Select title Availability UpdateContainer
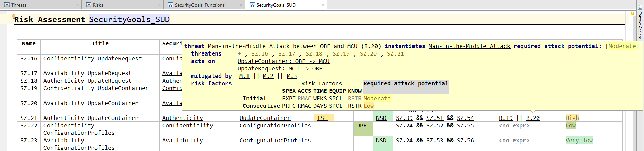 click(x=91, y=103)
